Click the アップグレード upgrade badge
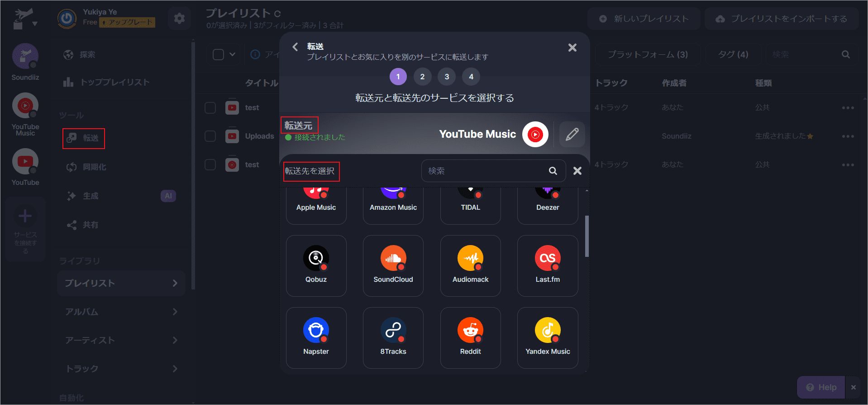 [x=127, y=22]
